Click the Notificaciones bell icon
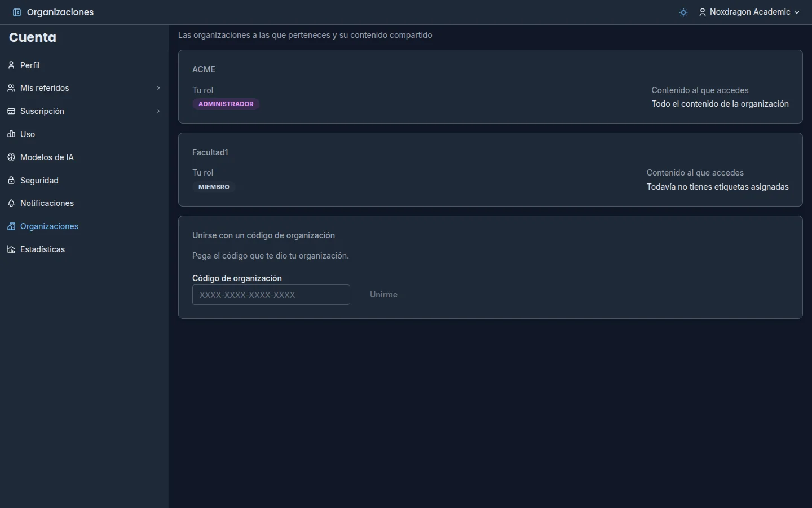This screenshot has height=508, width=812. coord(11,203)
